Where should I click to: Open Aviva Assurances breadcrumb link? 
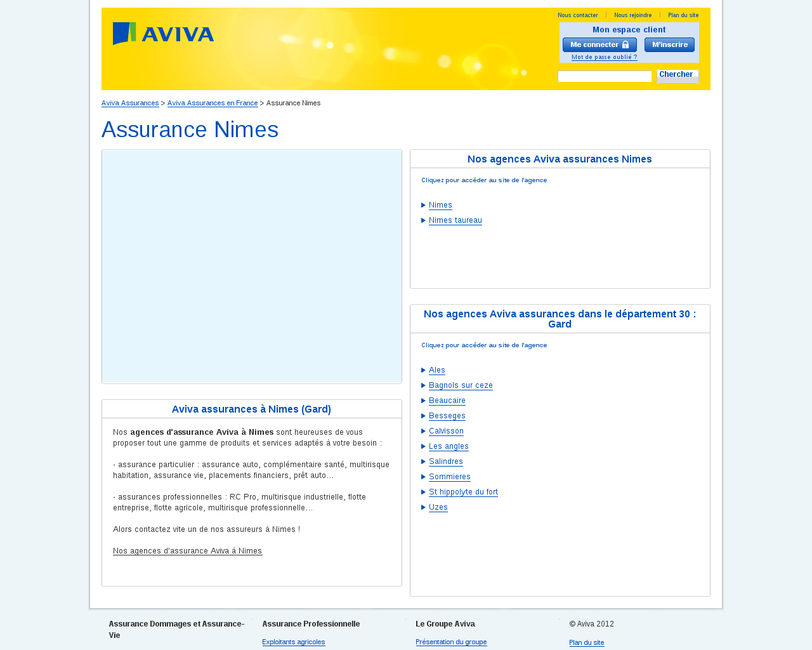130,103
